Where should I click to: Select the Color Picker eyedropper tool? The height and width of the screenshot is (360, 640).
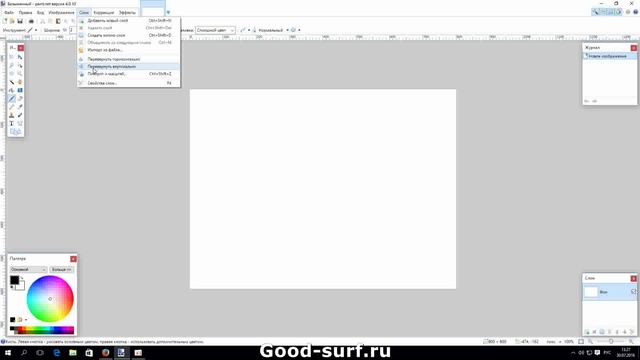(20, 107)
